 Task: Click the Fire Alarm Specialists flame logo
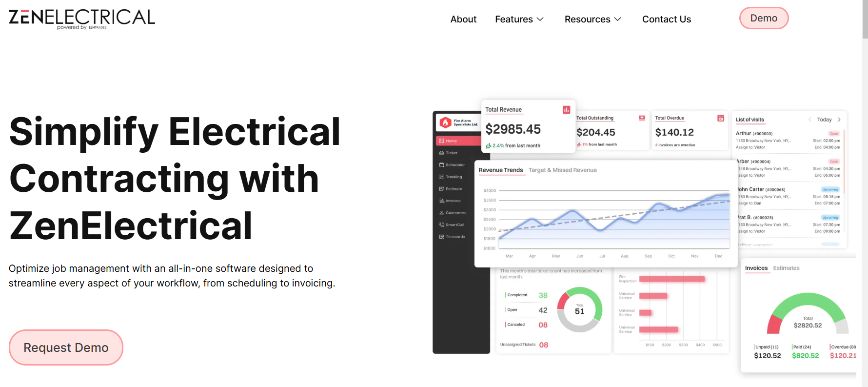point(445,122)
